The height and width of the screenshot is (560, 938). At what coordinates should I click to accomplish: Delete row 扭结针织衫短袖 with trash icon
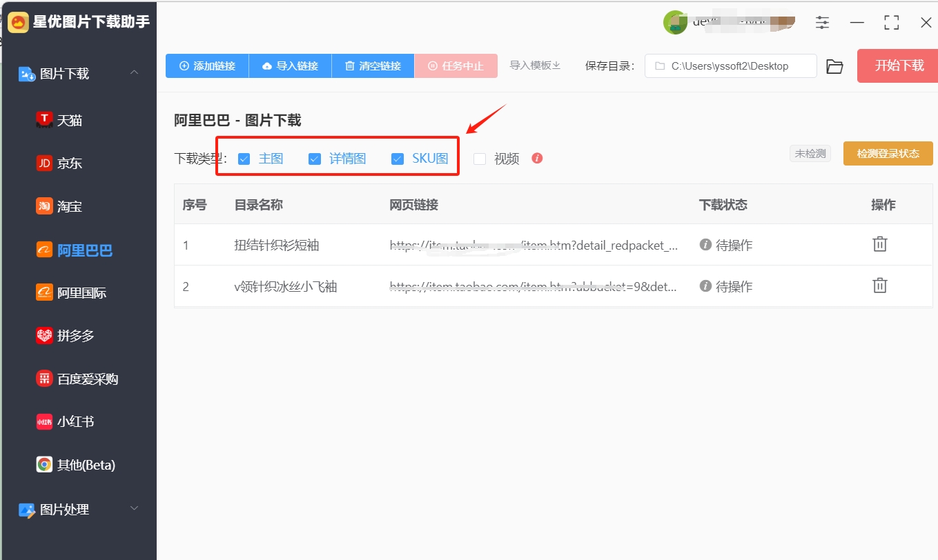tap(879, 243)
